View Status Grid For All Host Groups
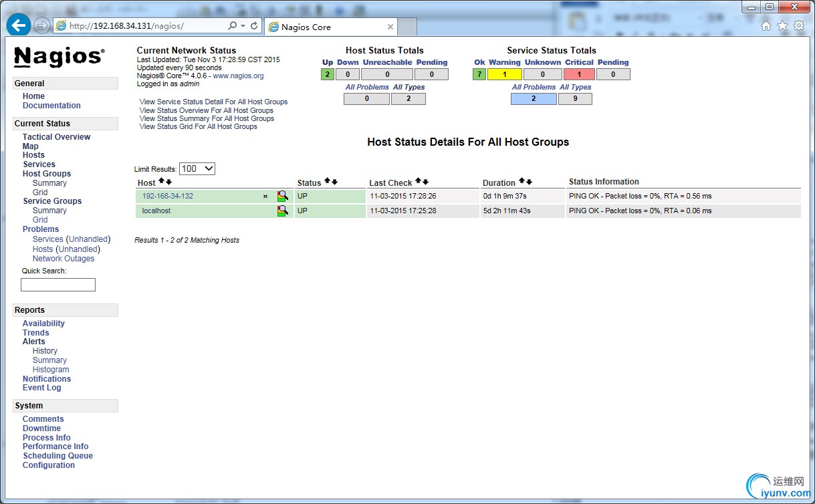 pos(198,126)
